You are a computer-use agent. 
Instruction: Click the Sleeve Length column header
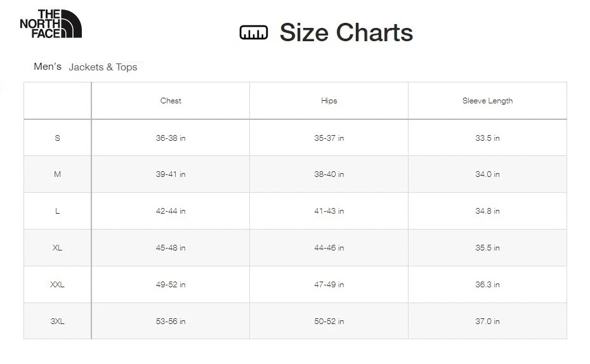487,101
